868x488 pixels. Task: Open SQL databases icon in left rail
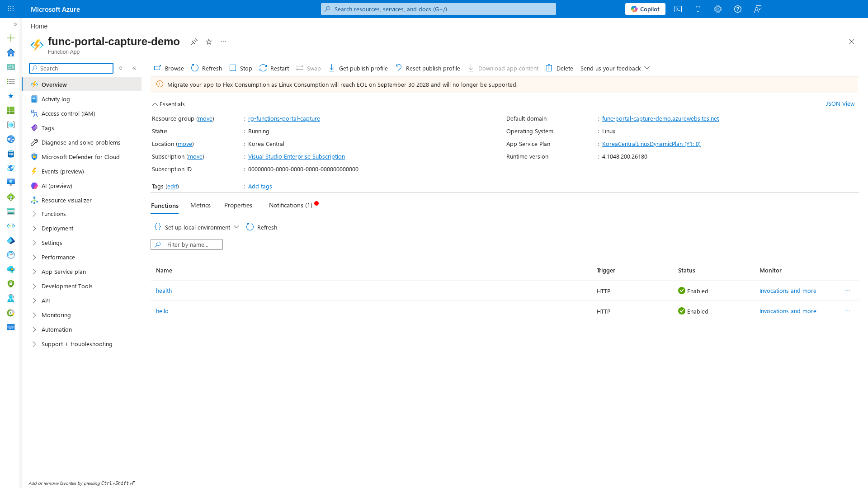[x=11, y=154]
